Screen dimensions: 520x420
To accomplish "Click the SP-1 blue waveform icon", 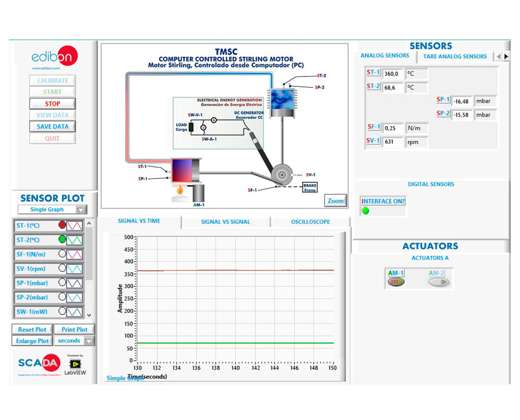I will click(74, 283).
